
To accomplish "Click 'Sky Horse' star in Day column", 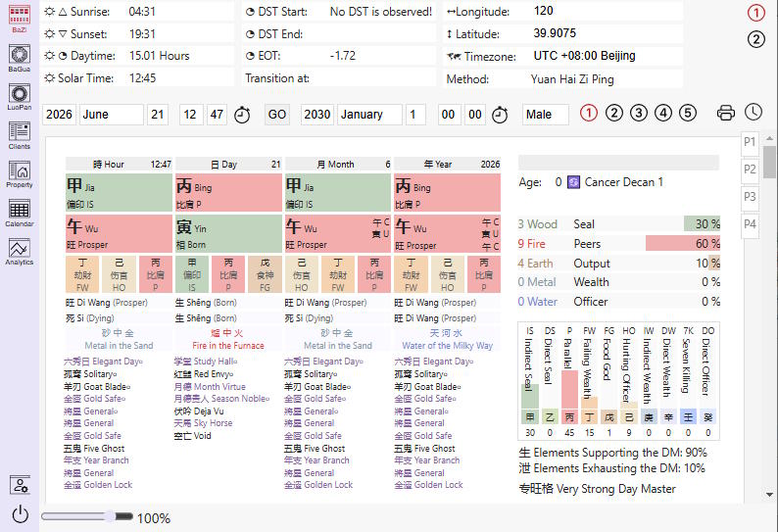I will tap(203, 423).
